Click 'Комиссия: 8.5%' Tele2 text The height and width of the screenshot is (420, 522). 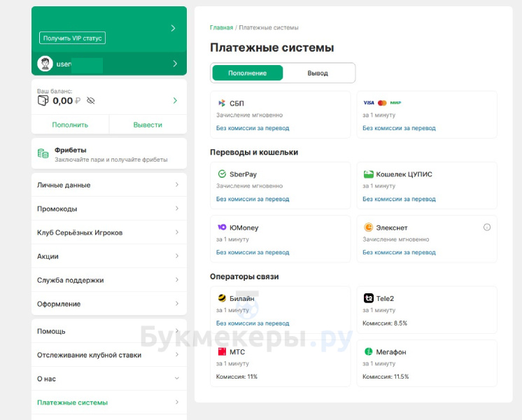coord(385,323)
